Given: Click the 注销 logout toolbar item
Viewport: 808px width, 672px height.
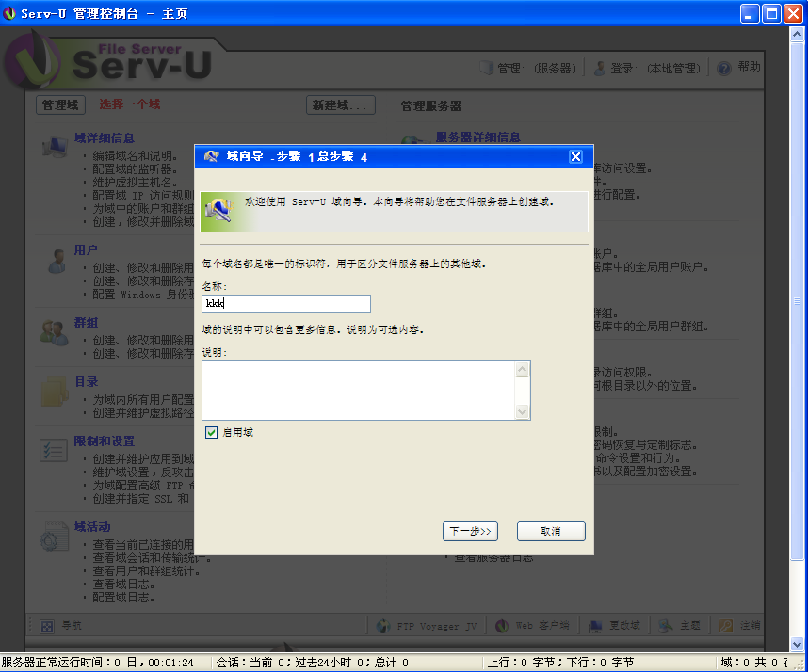Looking at the screenshot, I should pos(740,626).
